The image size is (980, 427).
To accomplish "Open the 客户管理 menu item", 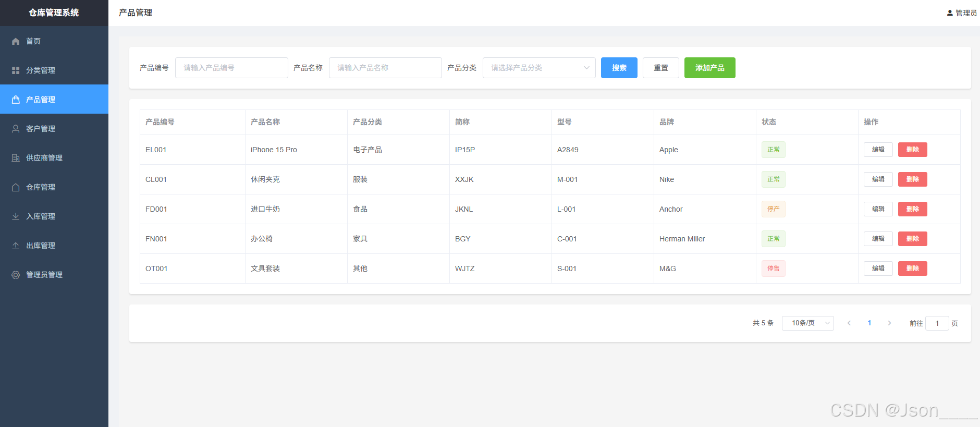I will [x=54, y=129].
